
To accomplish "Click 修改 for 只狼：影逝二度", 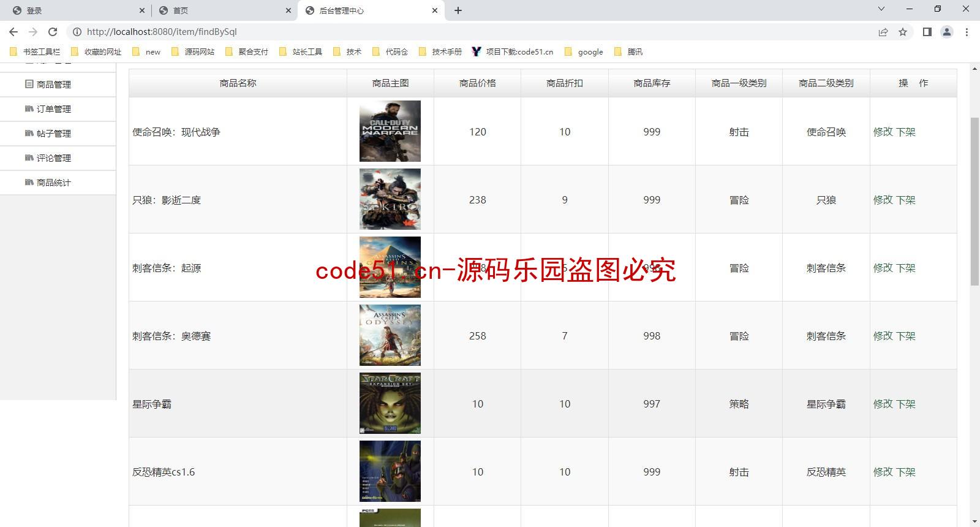I will point(883,200).
